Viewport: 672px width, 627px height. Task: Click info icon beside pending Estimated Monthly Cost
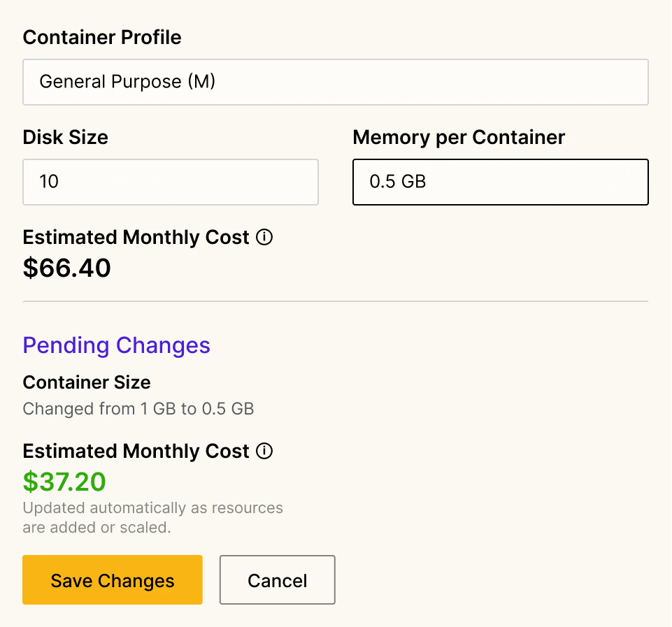(x=264, y=452)
